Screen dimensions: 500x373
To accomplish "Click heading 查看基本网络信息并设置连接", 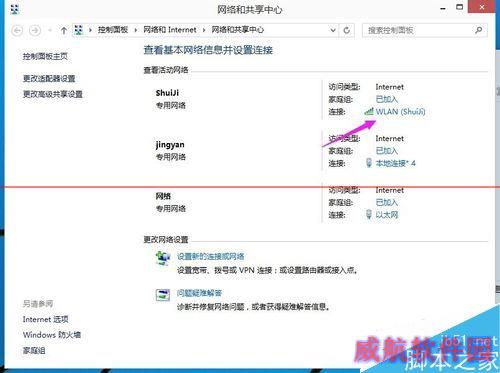I will point(208,50).
